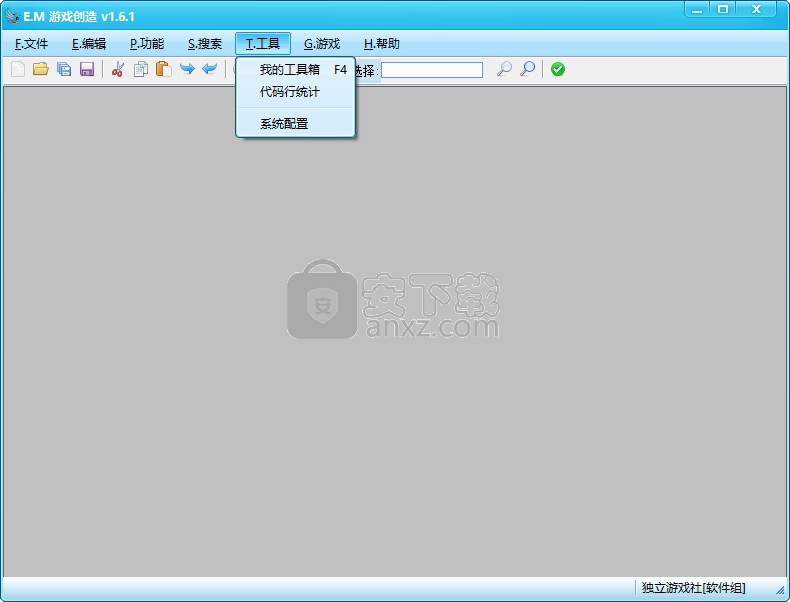
Task: Click the Paste clipboard icon
Action: 164,69
